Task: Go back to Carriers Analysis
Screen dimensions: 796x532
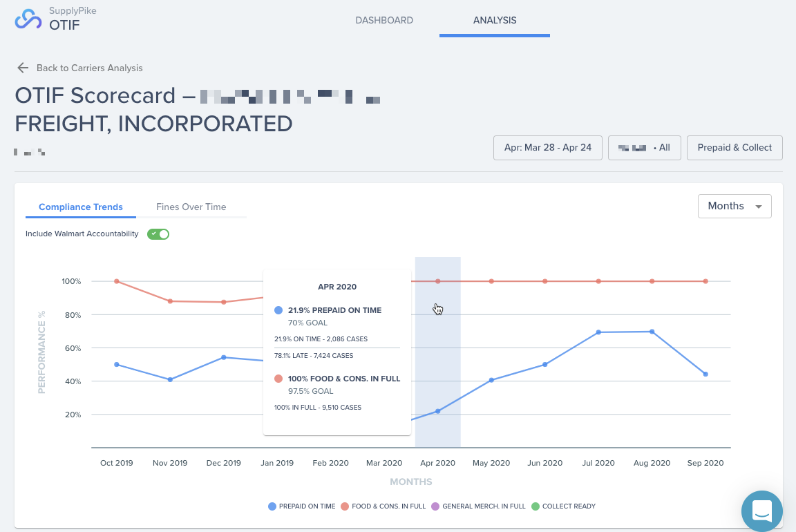Action: [89, 68]
